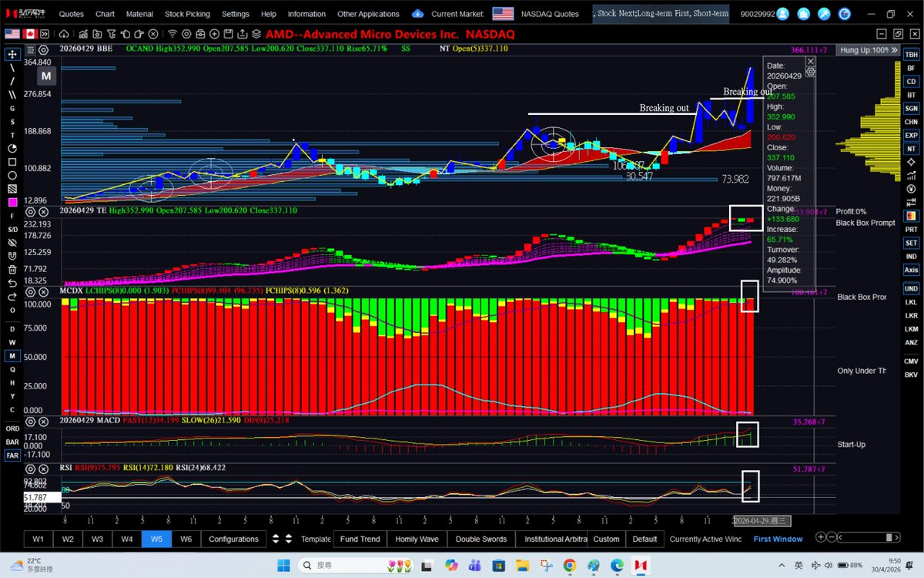Click the Fund Trend template button
924x578 pixels.
[x=360, y=539]
